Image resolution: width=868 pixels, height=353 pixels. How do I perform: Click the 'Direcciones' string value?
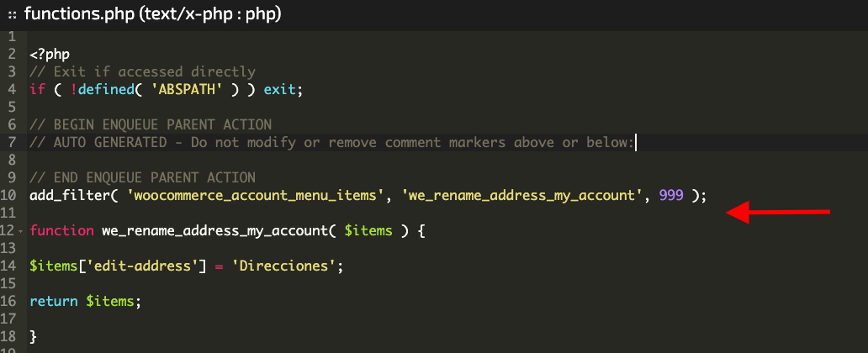pos(283,266)
